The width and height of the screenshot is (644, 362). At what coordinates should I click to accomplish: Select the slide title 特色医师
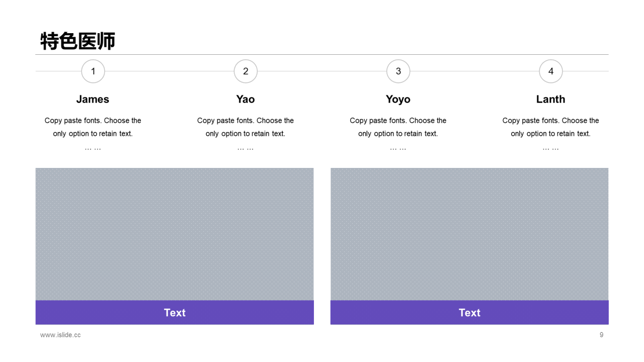[x=78, y=41]
